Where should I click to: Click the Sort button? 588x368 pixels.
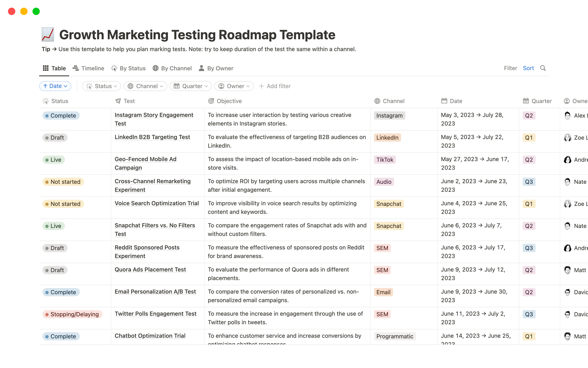coord(528,68)
